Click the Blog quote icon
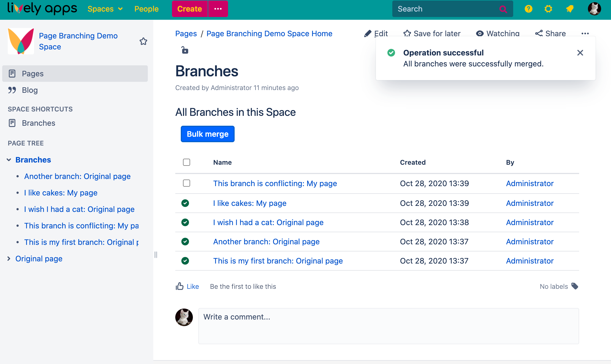Image resolution: width=611 pixels, height=364 pixels. coord(12,90)
